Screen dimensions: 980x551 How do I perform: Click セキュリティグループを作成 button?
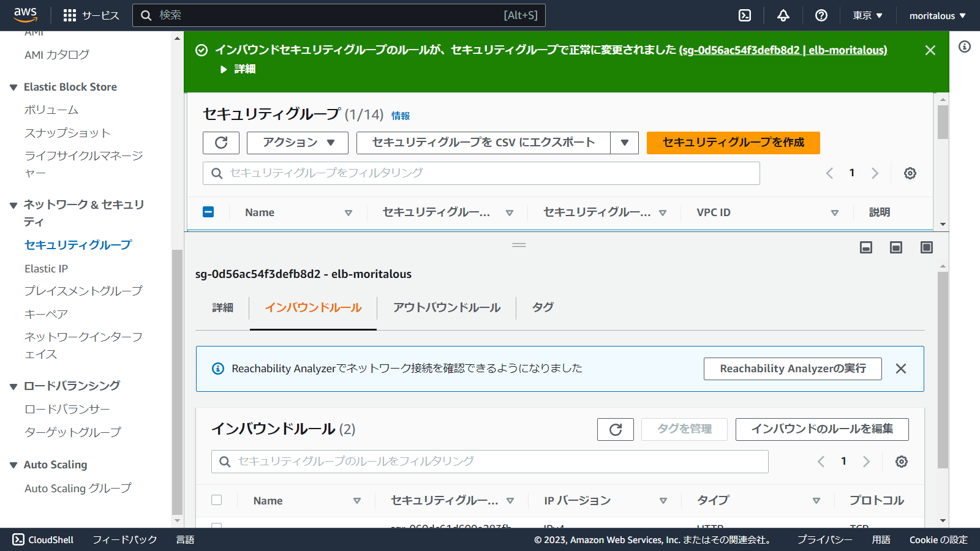(733, 143)
